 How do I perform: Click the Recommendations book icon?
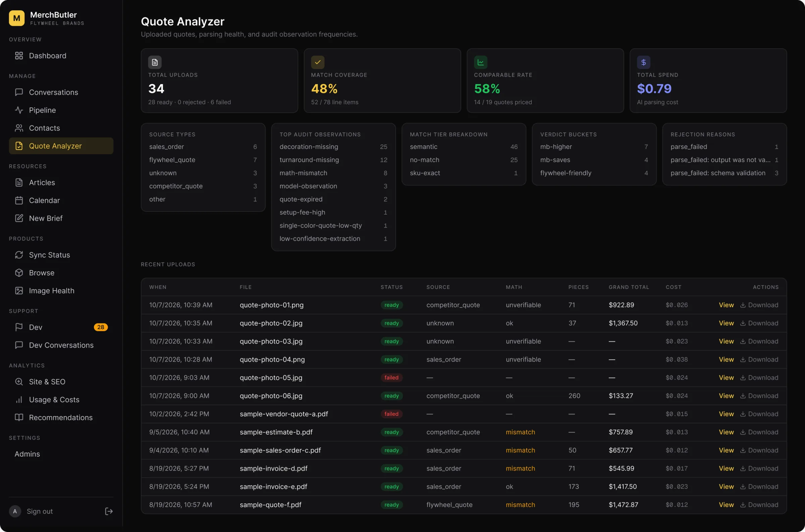(19, 418)
